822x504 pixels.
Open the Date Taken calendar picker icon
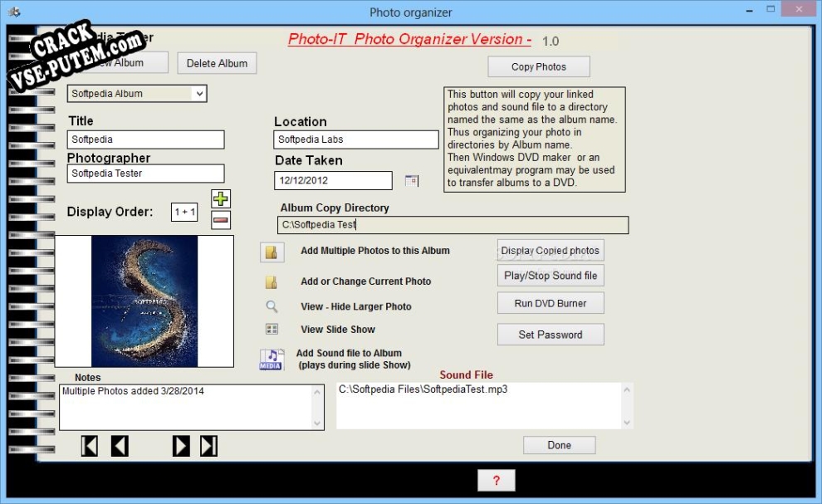[x=412, y=181]
